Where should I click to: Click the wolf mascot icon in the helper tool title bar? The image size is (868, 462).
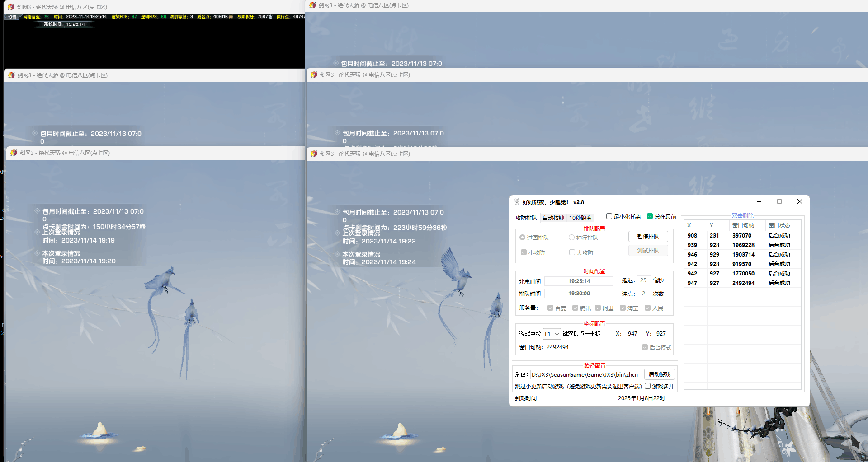click(x=517, y=202)
